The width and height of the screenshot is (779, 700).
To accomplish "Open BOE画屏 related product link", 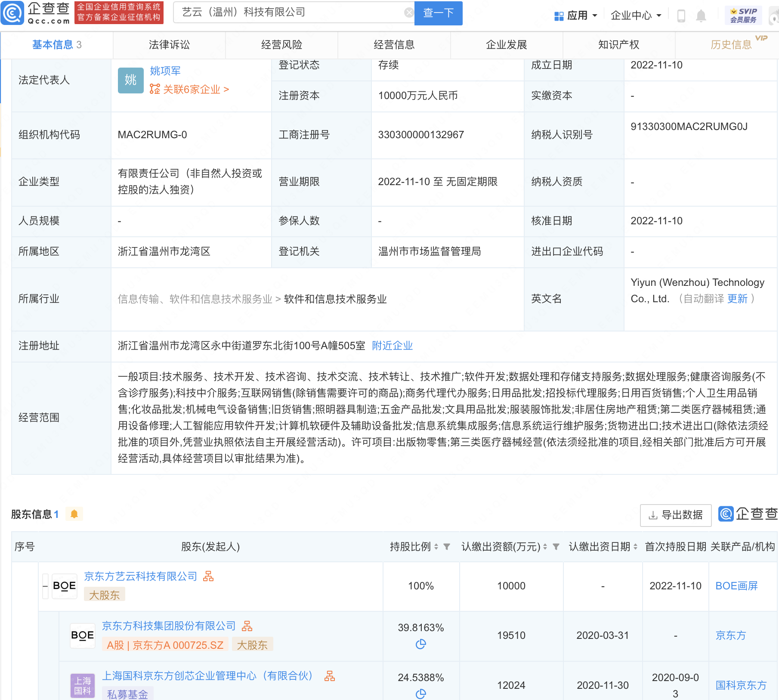I will (x=736, y=586).
